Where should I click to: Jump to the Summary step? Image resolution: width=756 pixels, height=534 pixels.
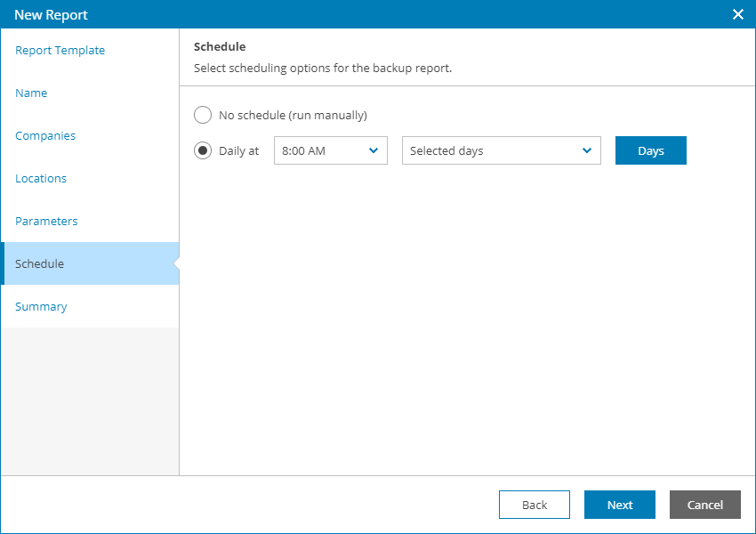point(41,307)
